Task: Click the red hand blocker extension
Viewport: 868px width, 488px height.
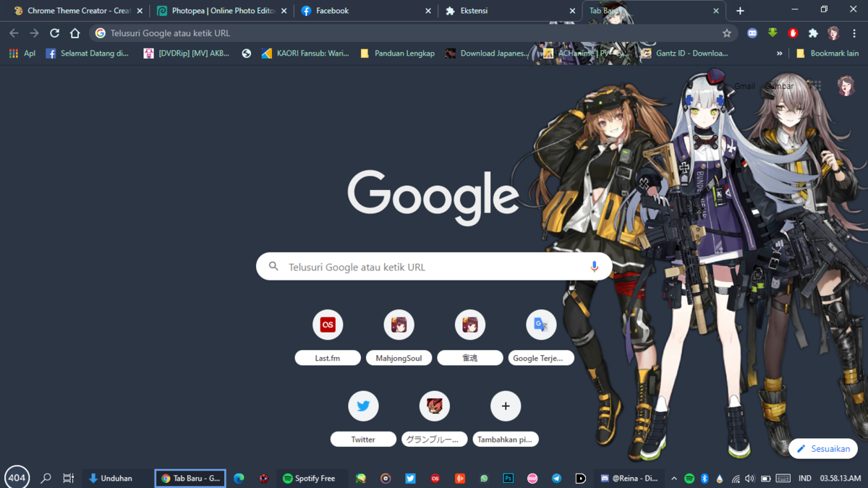Action: point(793,33)
